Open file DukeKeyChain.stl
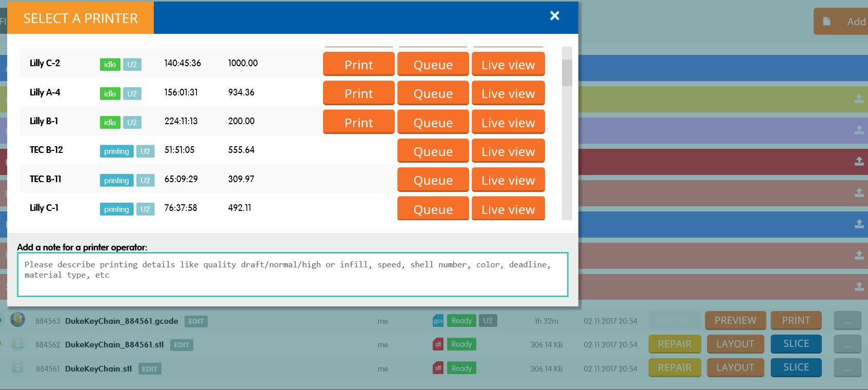This screenshot has width=868, height=390. 98,369
